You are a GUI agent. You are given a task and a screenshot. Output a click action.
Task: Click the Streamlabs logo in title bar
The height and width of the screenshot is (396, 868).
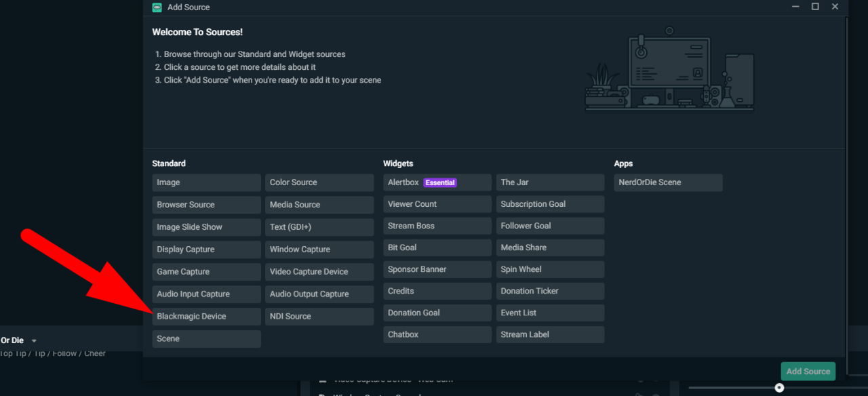157,7
